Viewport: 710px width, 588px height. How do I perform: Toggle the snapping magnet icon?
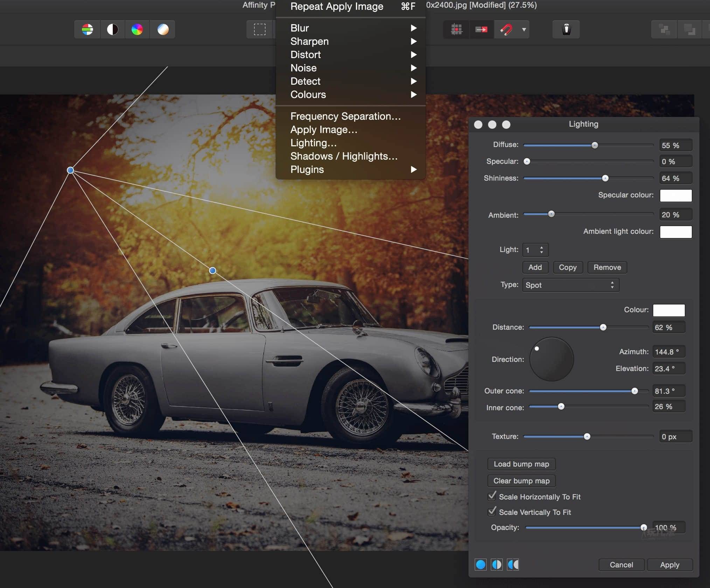[506, 29]
